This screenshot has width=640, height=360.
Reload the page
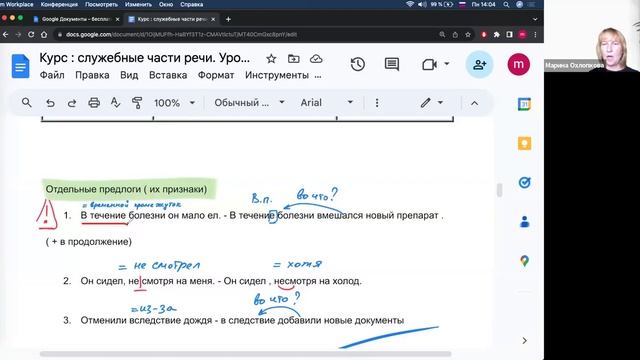31,35
